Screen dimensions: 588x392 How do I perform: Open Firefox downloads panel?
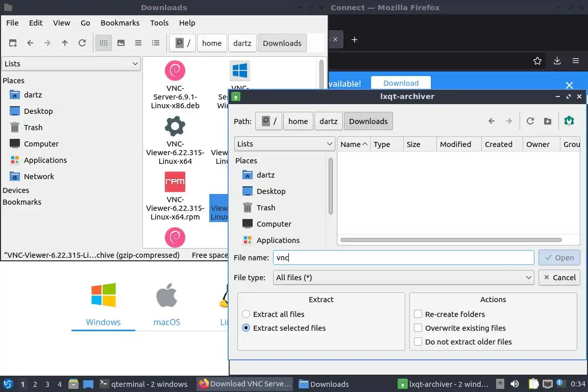tap(557, 61)
